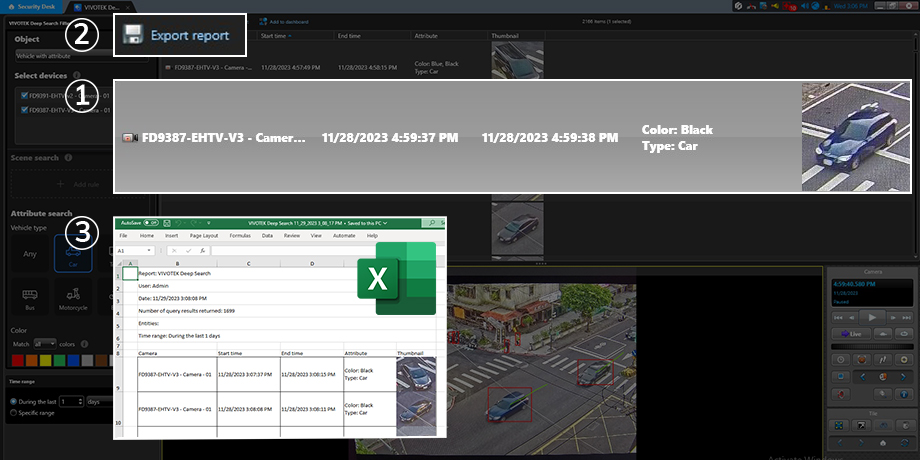920x460 pixels.
Task: Select the Motorcycle vehicle type icon
Action: pyautogui.click(x=73, y=297)
